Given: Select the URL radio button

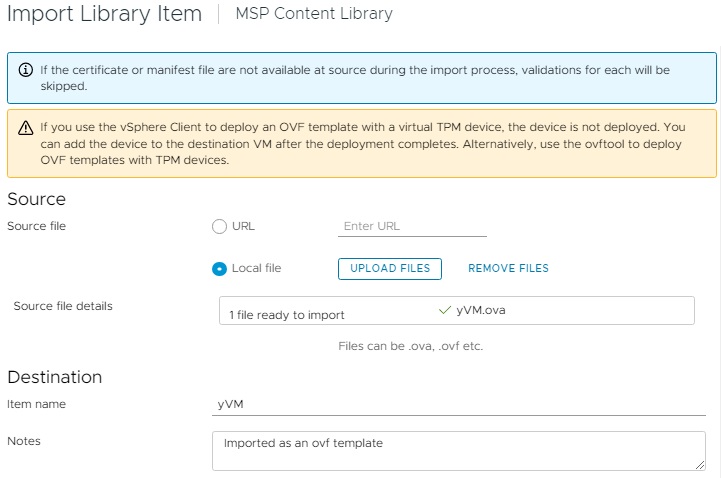Looking at the screenshot, I should click(220, 226).
